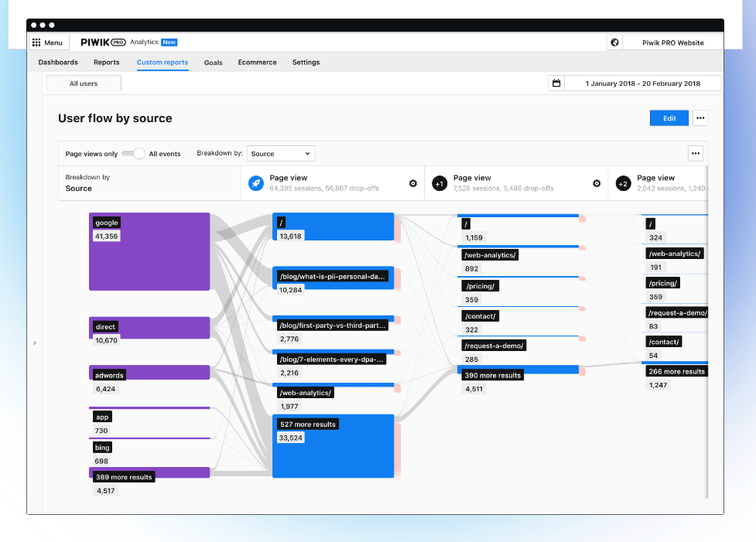The image size is (756, 542).
Task: Toggle the Page views only / All events switch
Action: [133, 153]
